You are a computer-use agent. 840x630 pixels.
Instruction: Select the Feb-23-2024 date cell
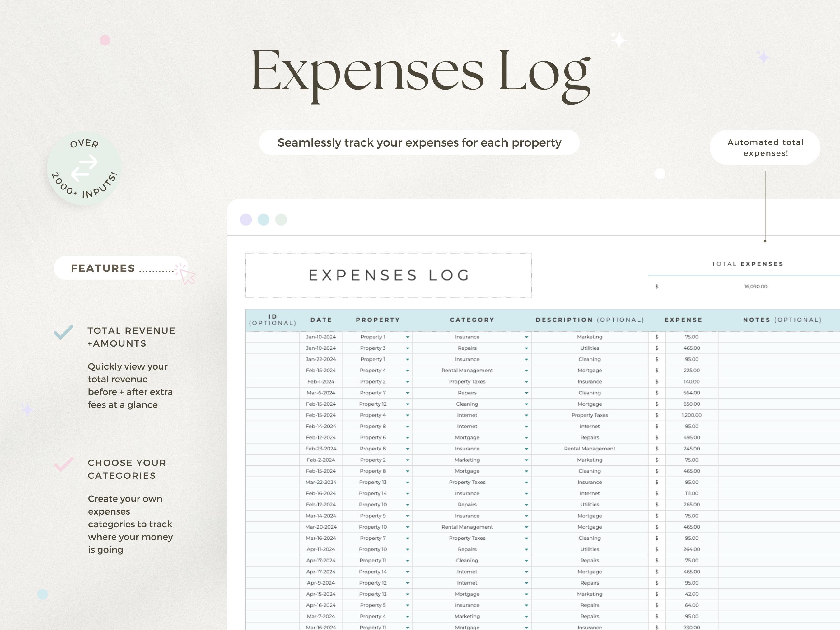click(321, 449)
